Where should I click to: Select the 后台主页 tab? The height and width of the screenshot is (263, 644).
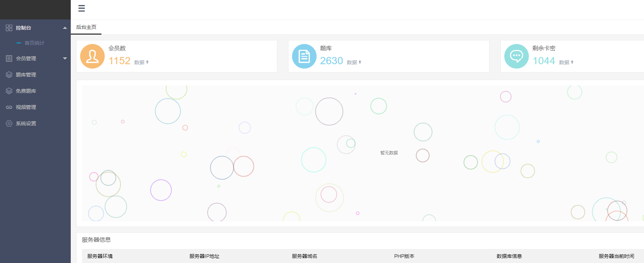point(86,27)
